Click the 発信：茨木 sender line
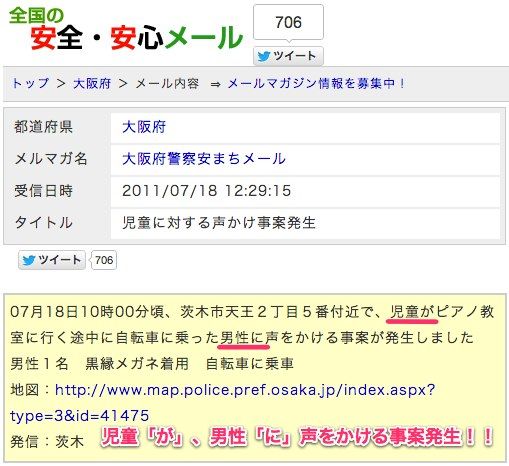 [x=47, y=442]
